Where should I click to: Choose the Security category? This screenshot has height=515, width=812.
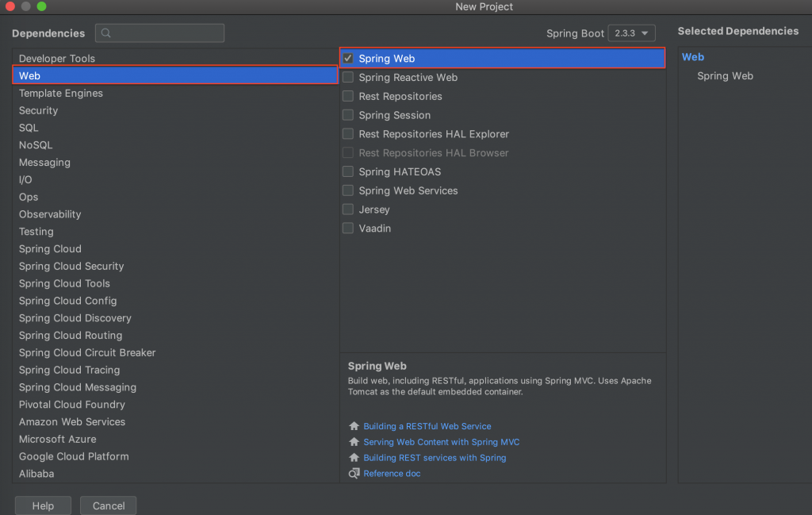175,110
